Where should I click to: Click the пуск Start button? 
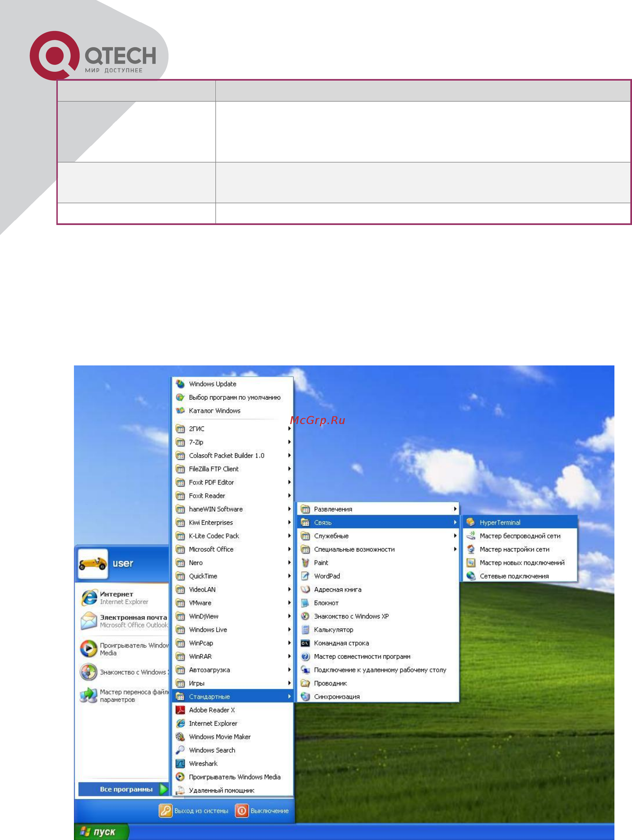click(101, 832)
